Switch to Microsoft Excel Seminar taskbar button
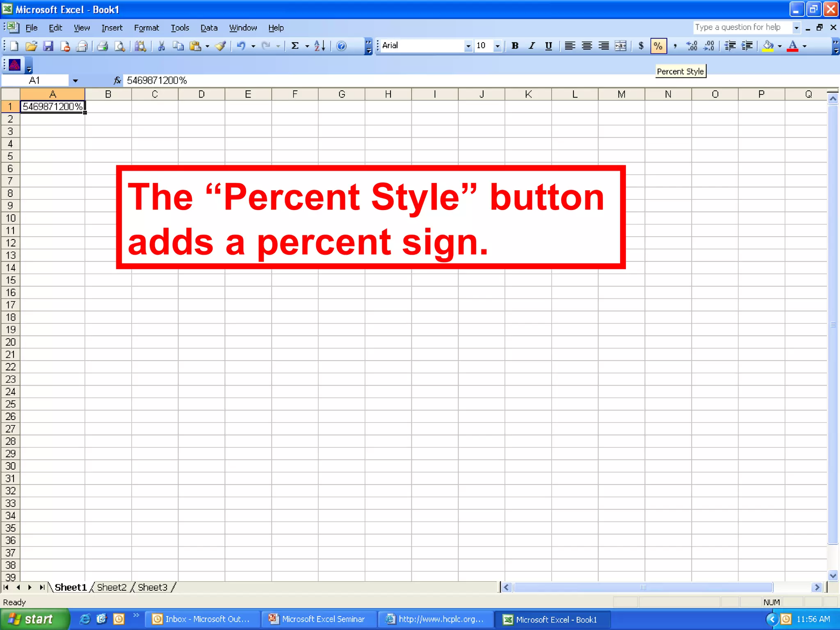Image resolution: width=840 pixels, height=630 pixels. pos(318,619)
